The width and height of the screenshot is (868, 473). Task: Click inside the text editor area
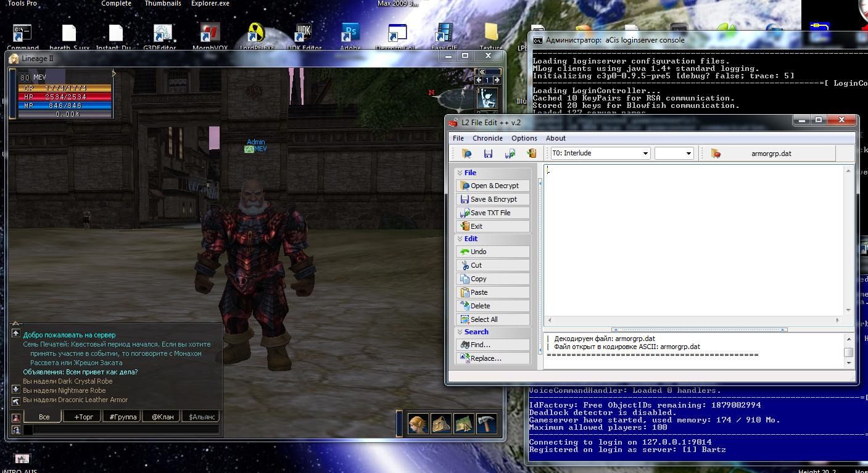click(x=694, y=241)
